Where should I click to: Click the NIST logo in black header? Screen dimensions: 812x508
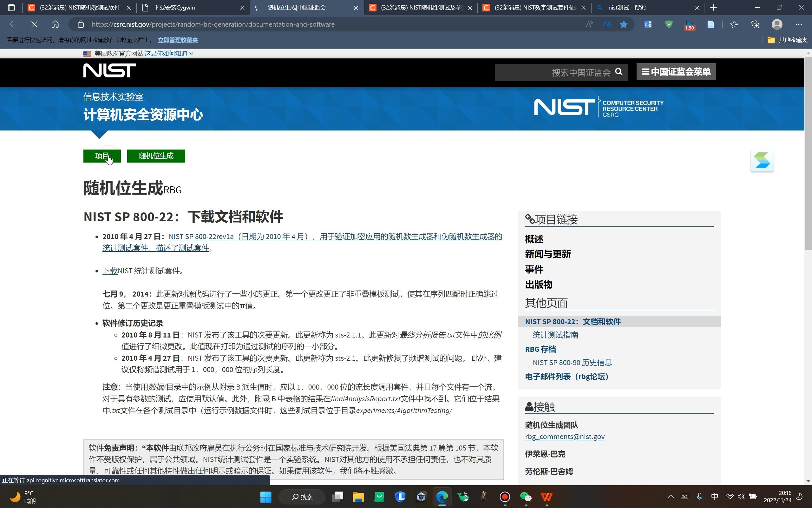109,70
